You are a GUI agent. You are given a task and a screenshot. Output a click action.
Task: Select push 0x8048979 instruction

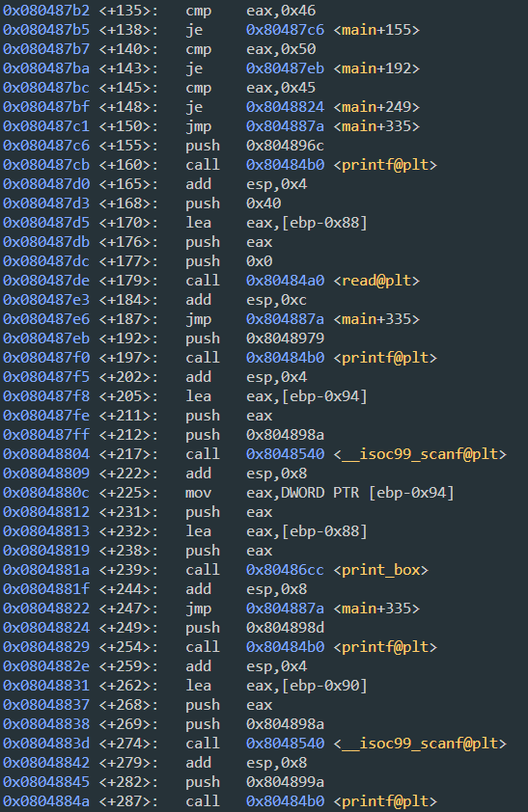pos(255,338)
